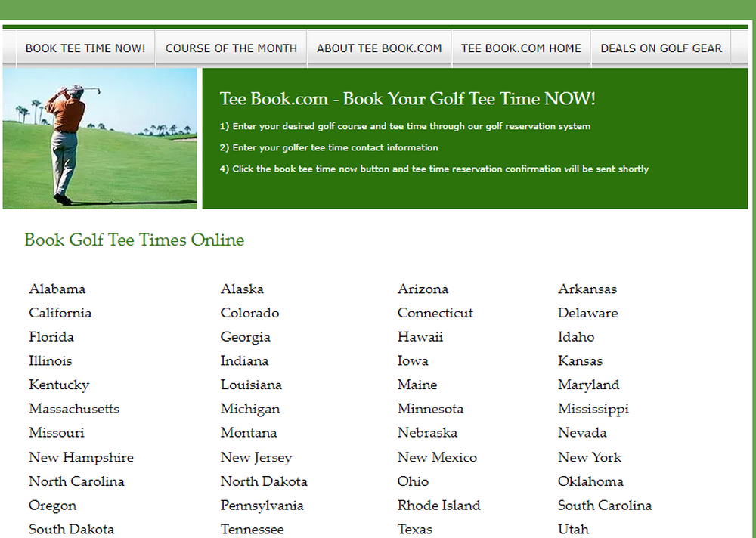
Task: Select Michigan from the states
Action: (250, 410)
